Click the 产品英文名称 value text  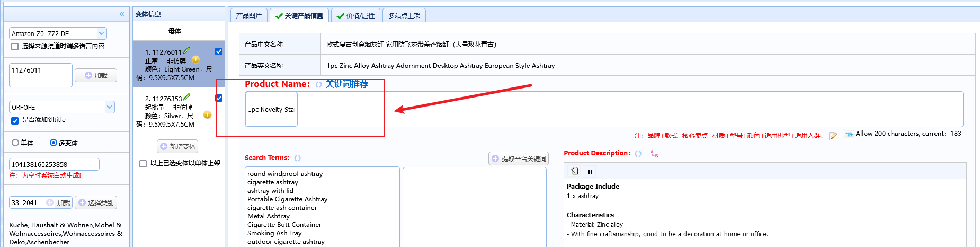(x=441, y=66)
